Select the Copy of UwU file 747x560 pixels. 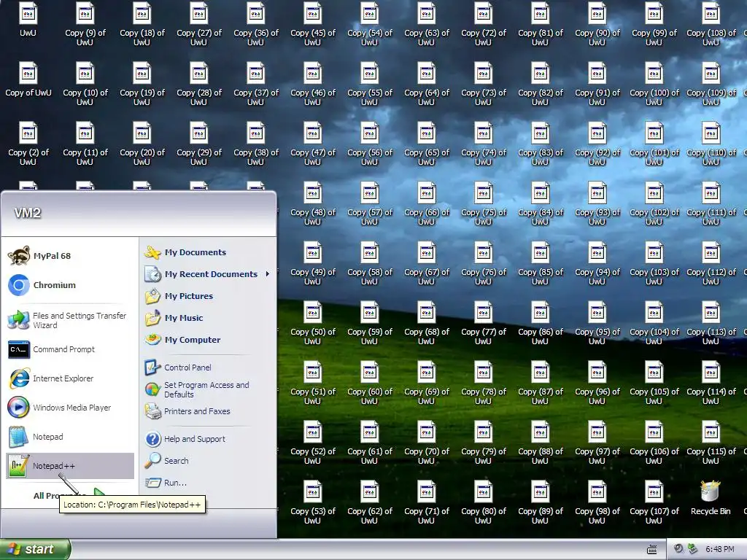pos(28,79)
